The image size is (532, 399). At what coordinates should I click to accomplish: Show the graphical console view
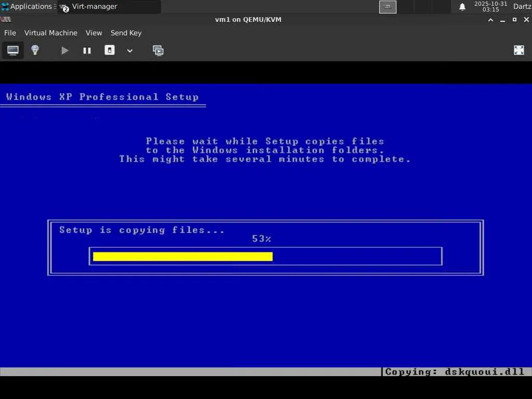coord(13,50)
